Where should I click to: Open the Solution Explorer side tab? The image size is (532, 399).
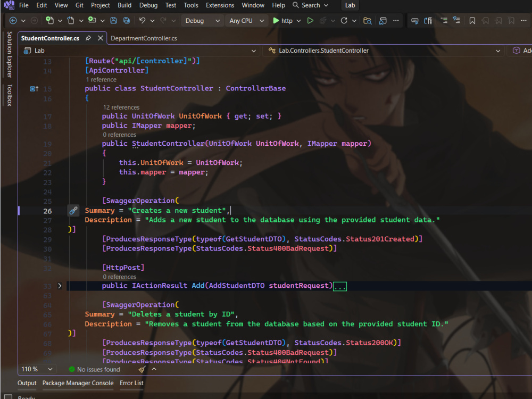pos(10,55)
